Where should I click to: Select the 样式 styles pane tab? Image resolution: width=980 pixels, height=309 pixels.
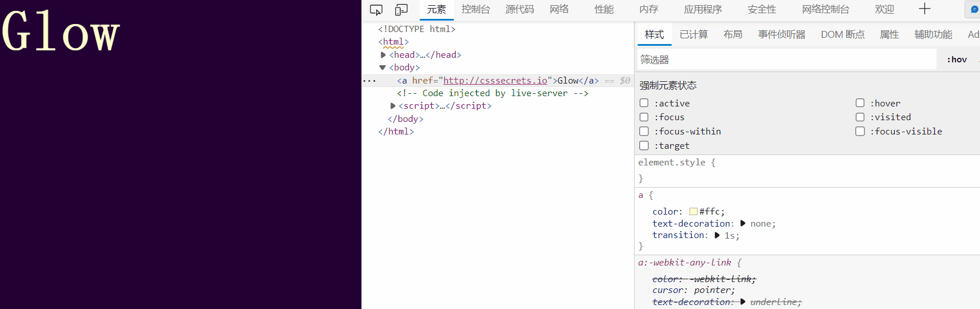(654, 34)
